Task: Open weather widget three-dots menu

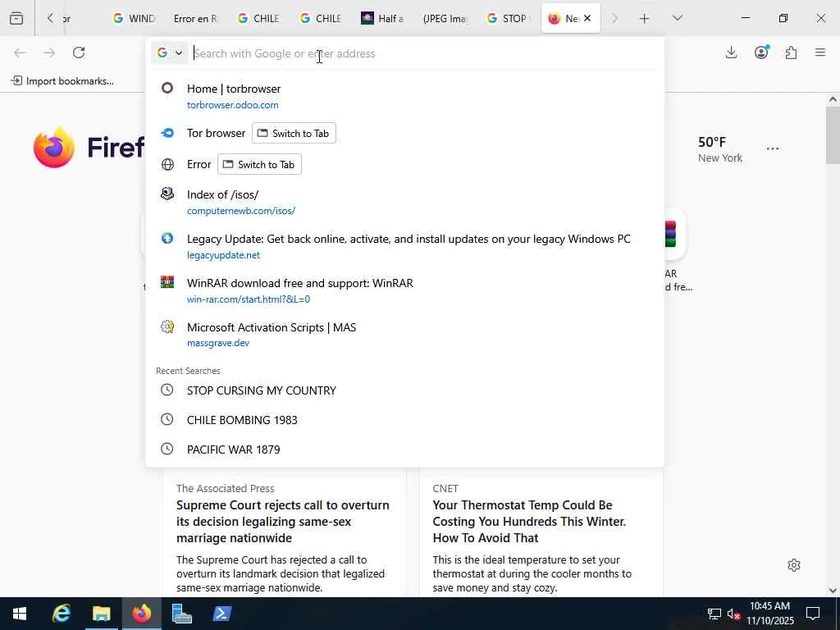Action: 773,148
